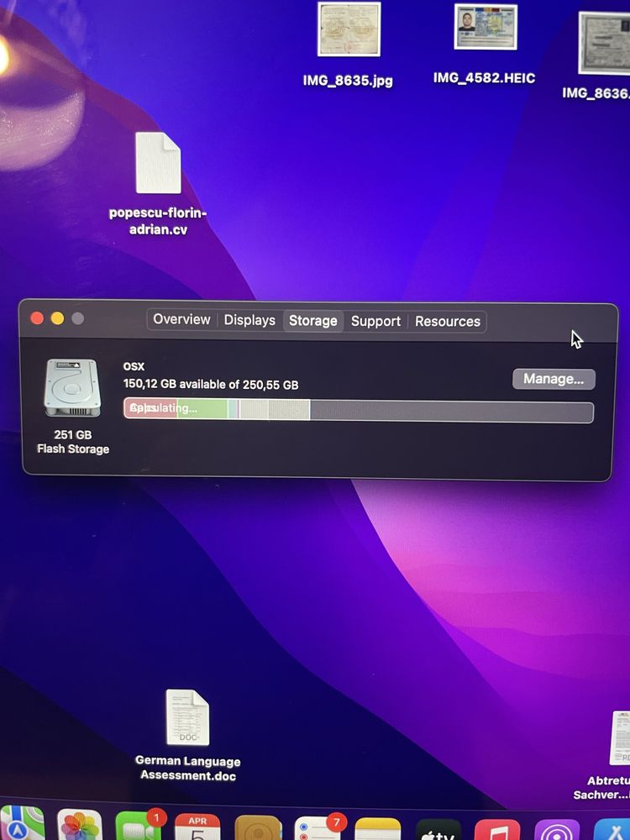The width and height of the screenshot is (630, 840).
Task: Open the App Store in Dock
Action: (x=612, y=829)
